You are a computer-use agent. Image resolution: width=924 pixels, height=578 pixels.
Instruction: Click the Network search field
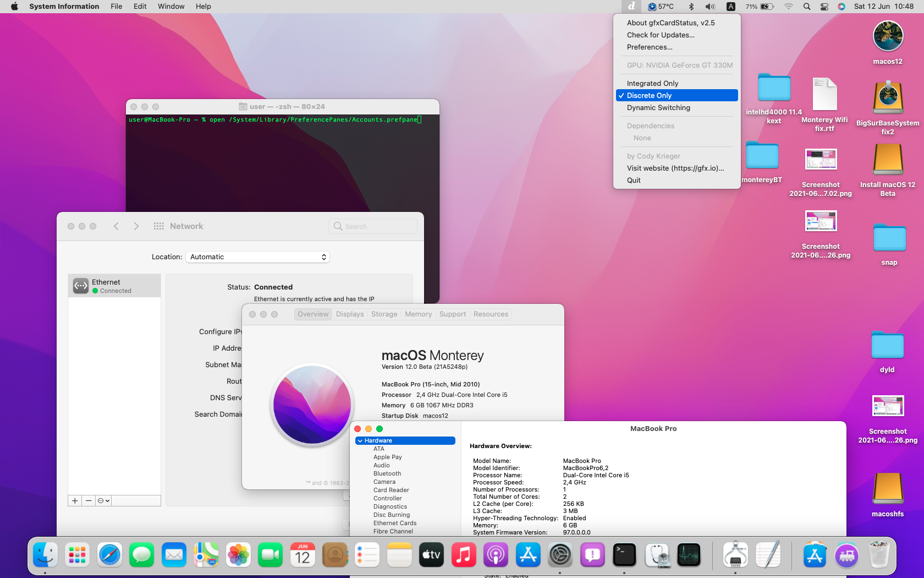point(374,226)
